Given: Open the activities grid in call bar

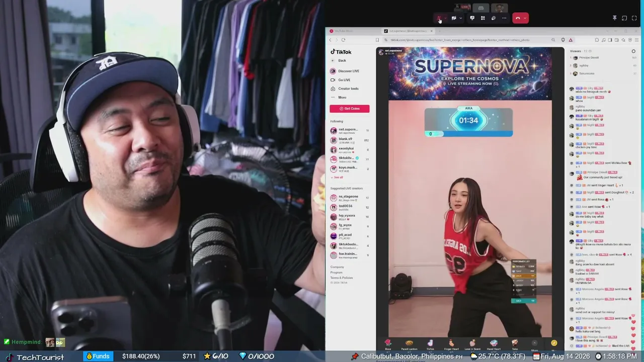Looking at the screenshot, I should tap(482, 18).
